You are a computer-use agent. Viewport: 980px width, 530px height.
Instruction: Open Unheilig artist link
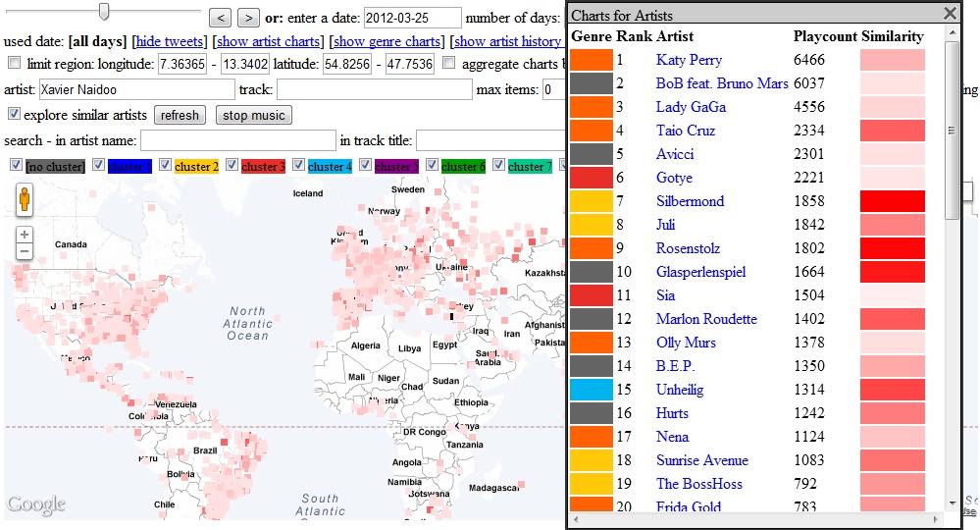point(680,390)
